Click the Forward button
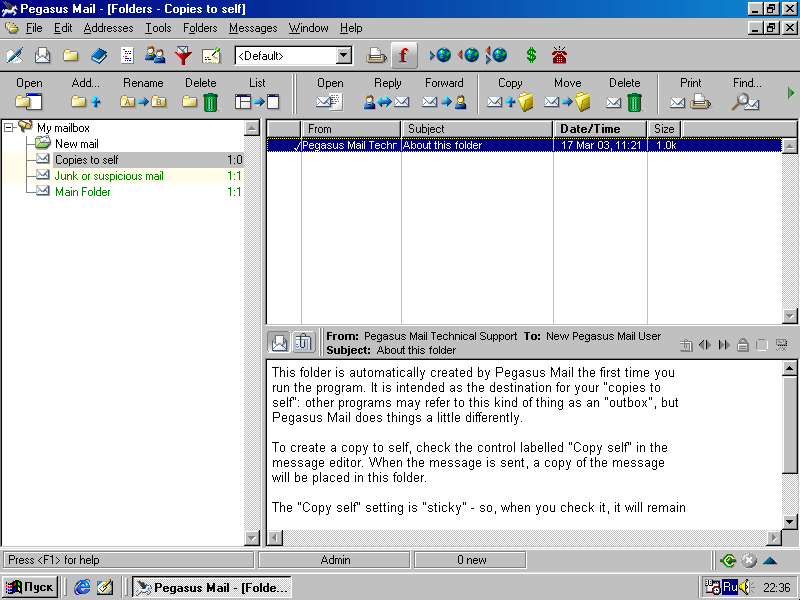Image resolution: width=800 pixels, height=600 pixels. 444,94
